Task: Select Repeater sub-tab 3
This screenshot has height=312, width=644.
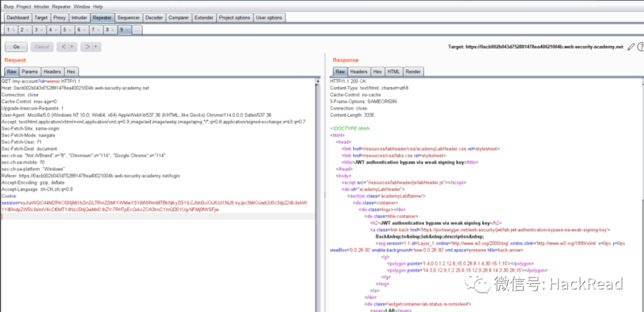Action: tap(38, 30)
